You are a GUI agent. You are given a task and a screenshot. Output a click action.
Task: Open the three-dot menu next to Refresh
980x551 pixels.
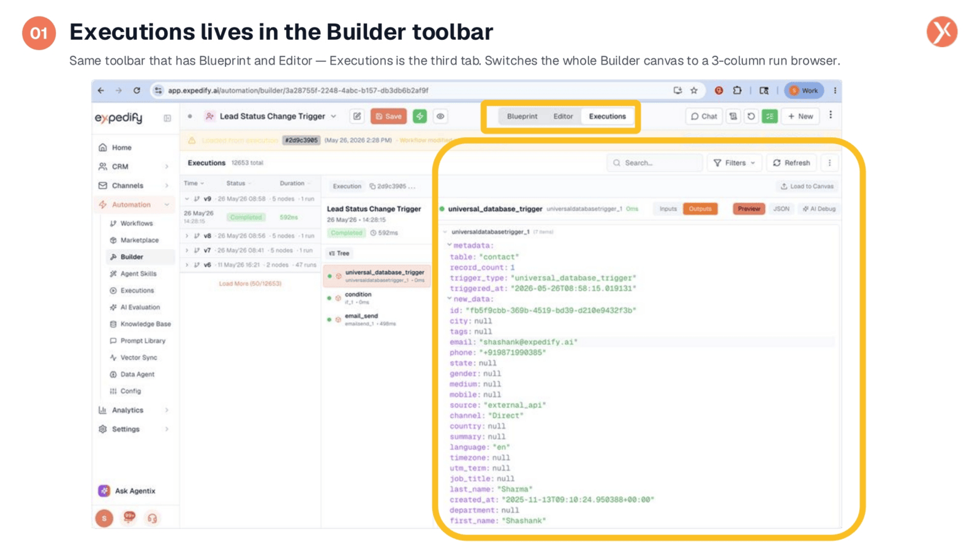tap(830, 163)
